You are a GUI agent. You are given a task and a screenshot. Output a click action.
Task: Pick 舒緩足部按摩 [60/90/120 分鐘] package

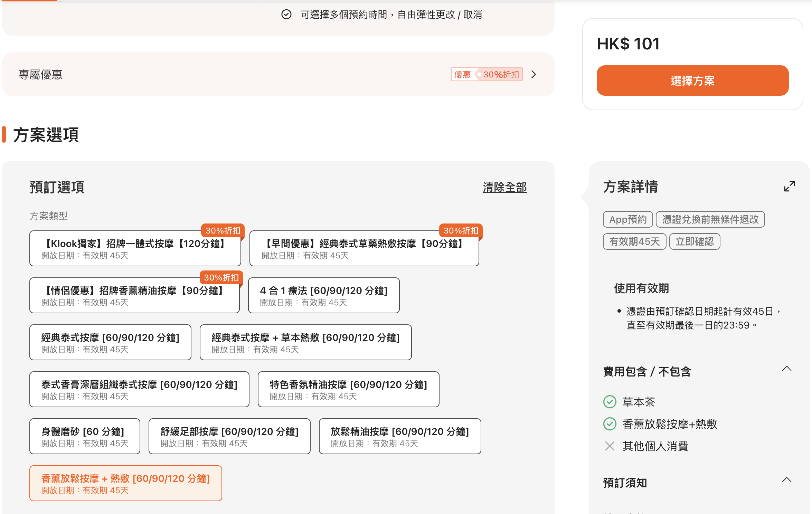coord(229,436)
